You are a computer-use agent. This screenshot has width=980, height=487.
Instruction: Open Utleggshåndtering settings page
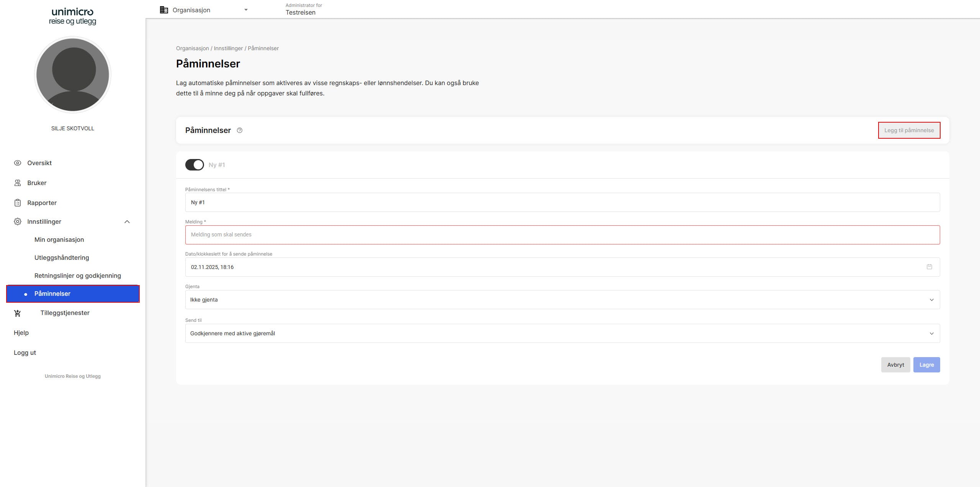pyautogui.click(x=62, y=257)
